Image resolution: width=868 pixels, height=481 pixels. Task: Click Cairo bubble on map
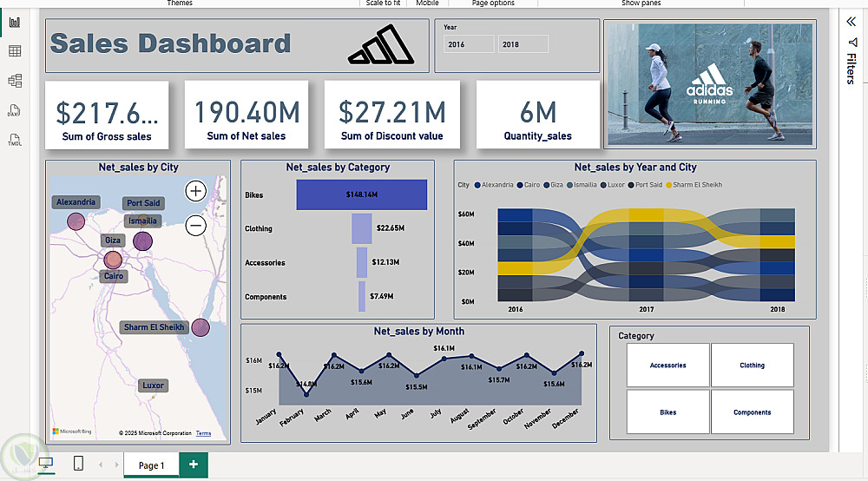113,260
